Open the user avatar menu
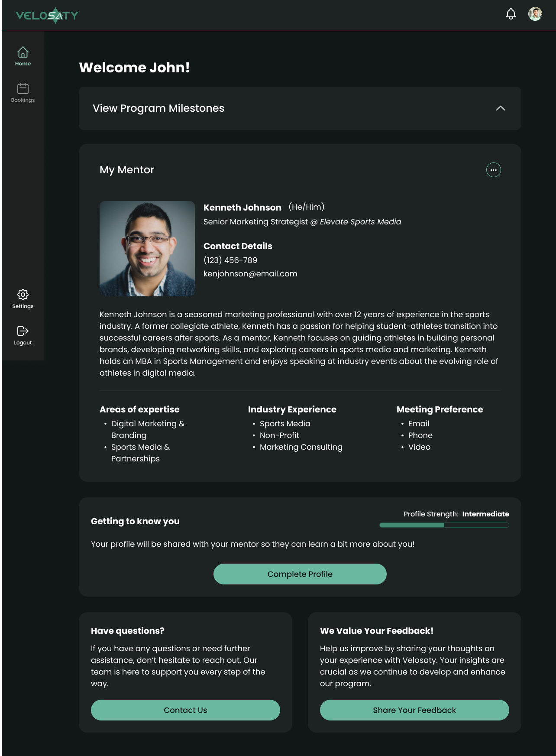Screen dimensions: 556x756 click(535, 14)
